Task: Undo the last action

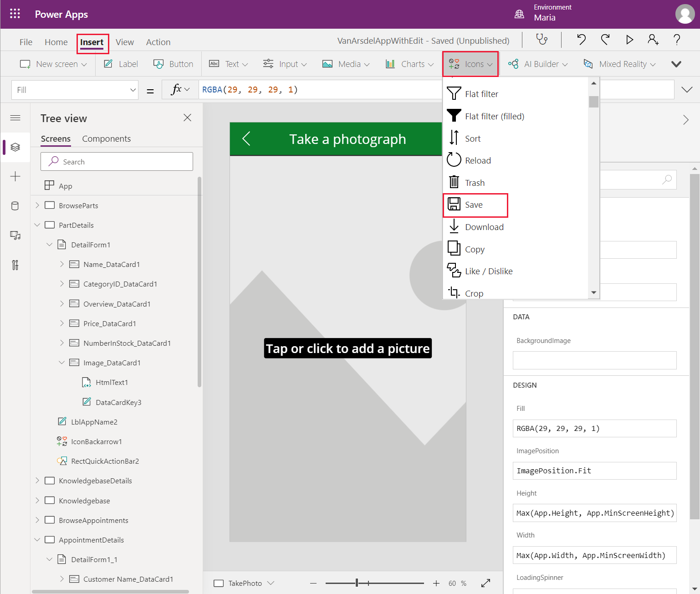Action: [x=581, y=40]
